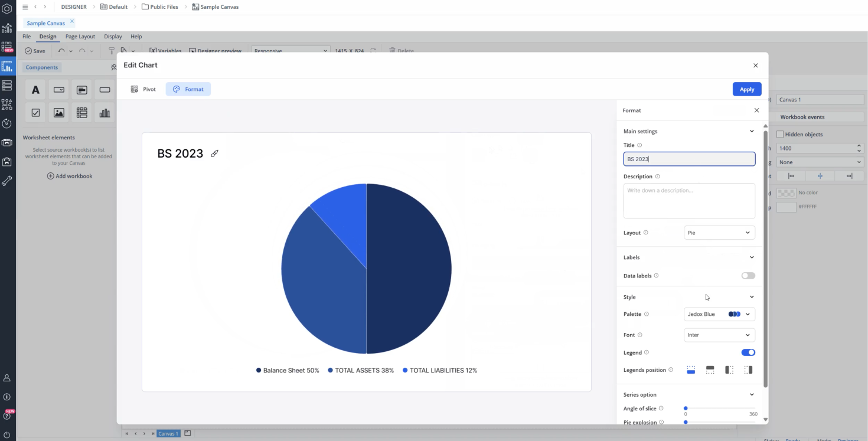This screenshot has height=441, width=868.
Task: Click the chart component icon
Action: (105, 113)
